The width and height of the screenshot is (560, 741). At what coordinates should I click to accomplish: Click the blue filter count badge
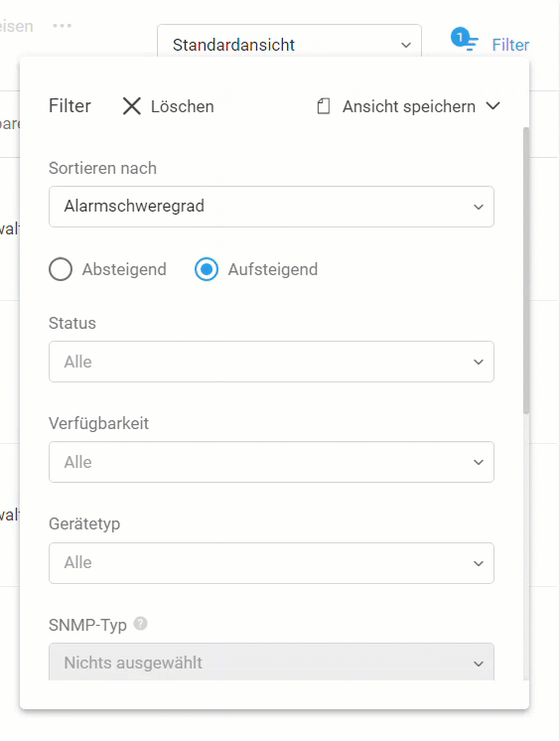[x=460, y=37]
